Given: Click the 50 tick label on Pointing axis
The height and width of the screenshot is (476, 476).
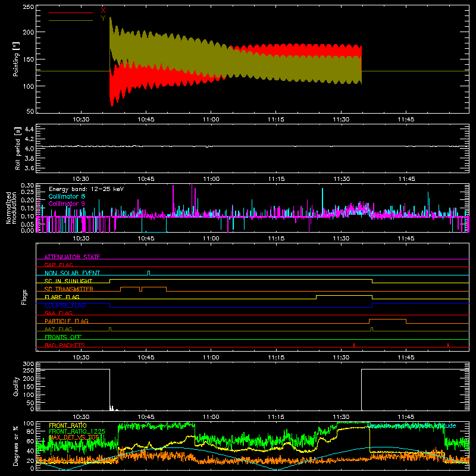Looking at the screenshot, I should pos(30,111).
